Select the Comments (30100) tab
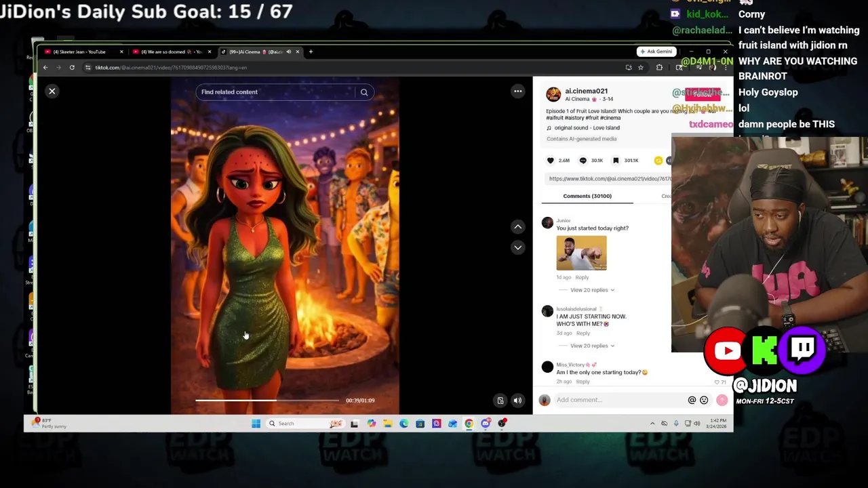This screenshot has width=868, height=488. (x=587, y=196)
